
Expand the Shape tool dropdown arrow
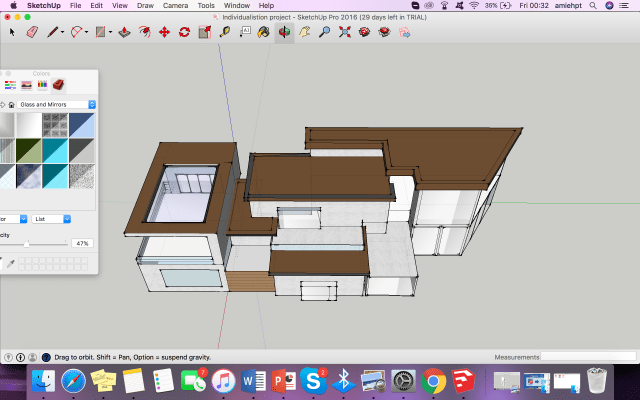pyautogui.click(x=110, y=32)
